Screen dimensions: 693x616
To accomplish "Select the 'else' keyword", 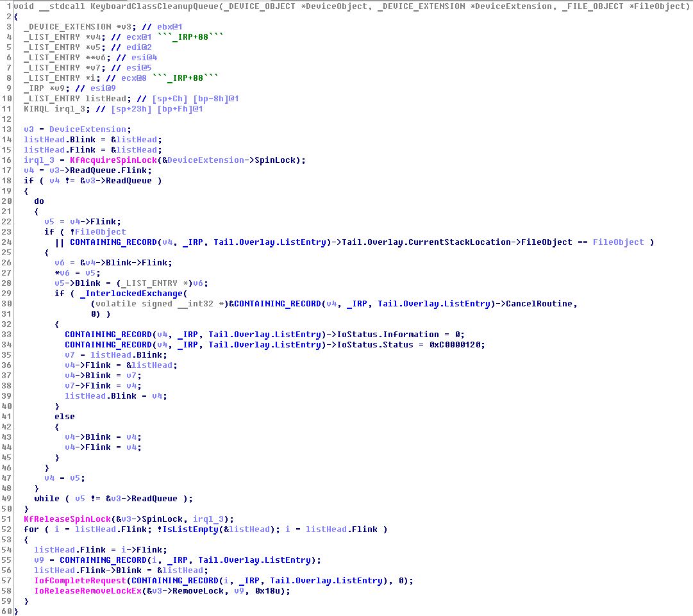I will 65,416.
